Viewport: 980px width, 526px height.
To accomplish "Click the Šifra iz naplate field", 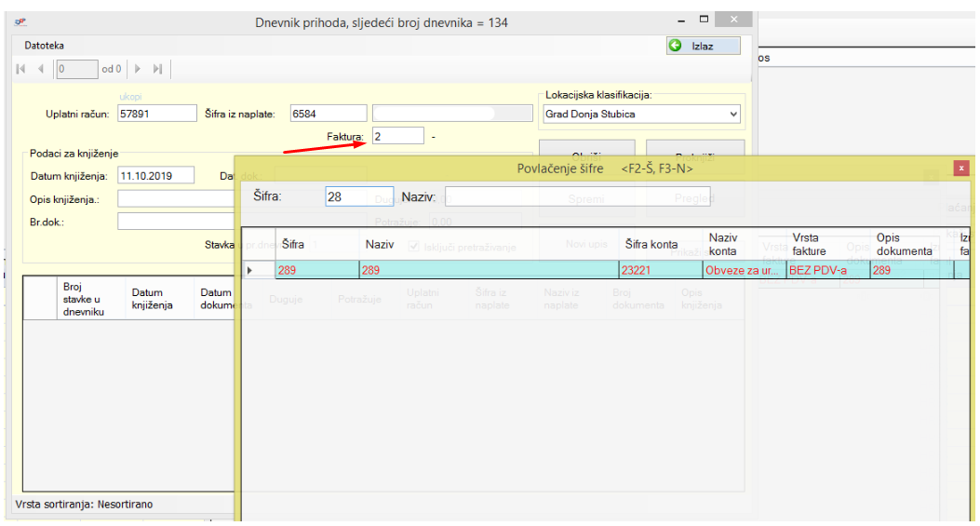I will tap(328, 115).
